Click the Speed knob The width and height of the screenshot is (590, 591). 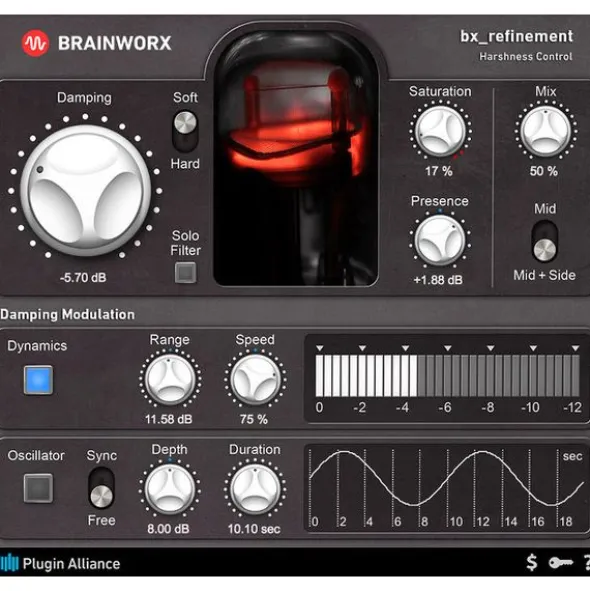point(256,379)
